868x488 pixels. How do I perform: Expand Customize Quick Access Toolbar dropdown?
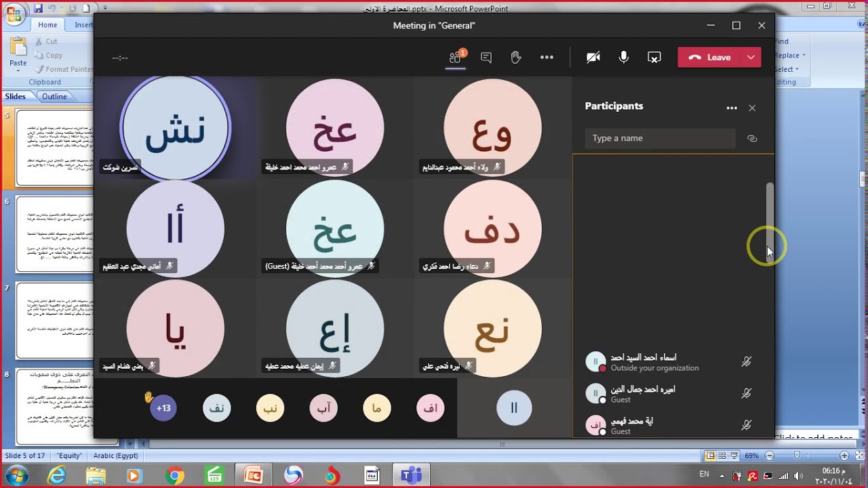tap(104, 9)
